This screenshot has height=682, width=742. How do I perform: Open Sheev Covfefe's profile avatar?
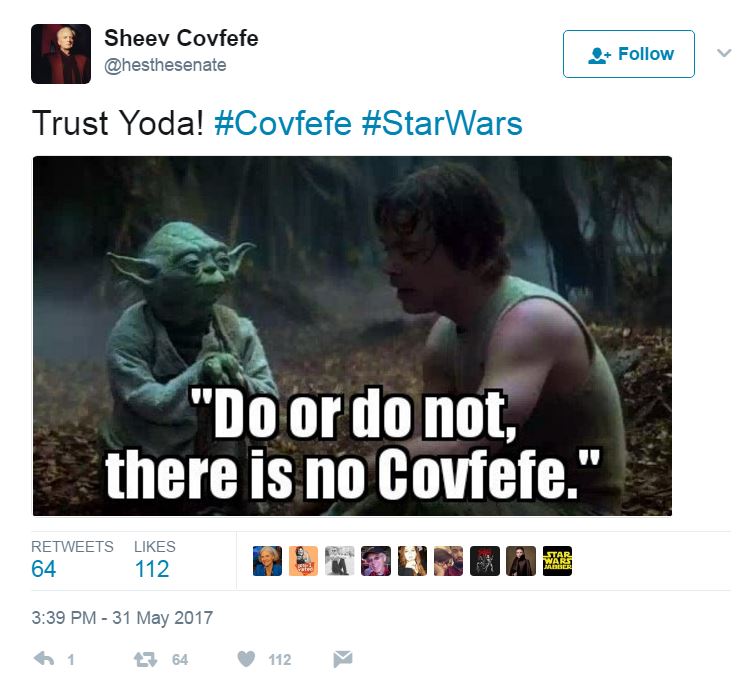click(61, 53)
